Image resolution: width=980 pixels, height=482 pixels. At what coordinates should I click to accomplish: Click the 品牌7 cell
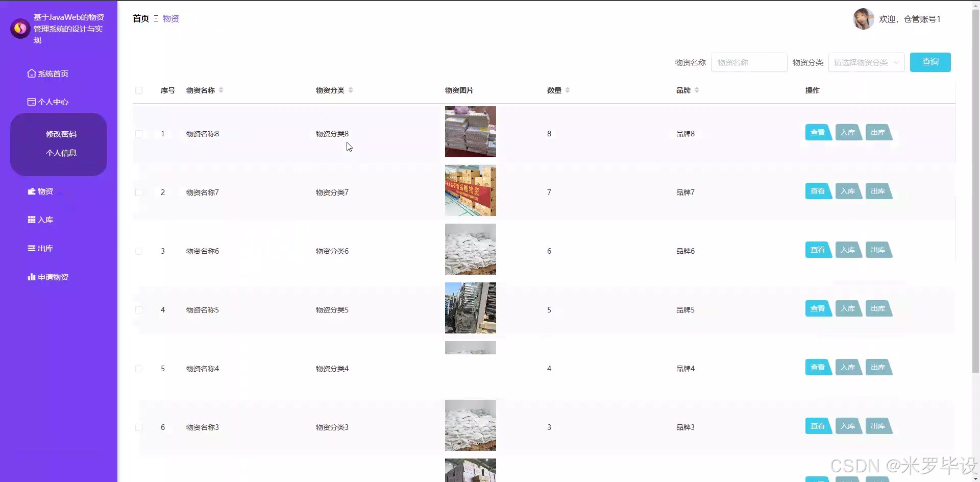(685, 192)
